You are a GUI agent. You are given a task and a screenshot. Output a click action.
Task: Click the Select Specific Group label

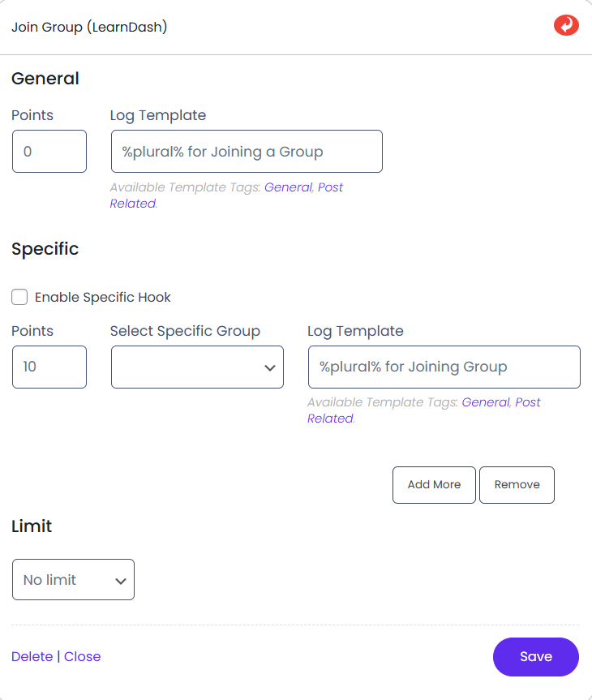click(185, 331)
